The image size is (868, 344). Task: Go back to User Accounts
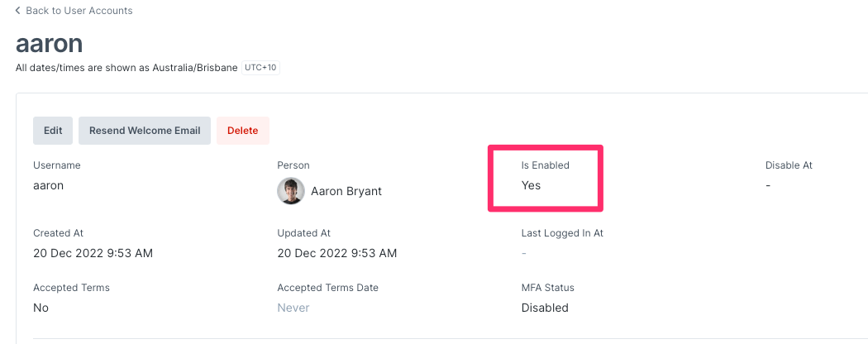[x=74, y=11]
